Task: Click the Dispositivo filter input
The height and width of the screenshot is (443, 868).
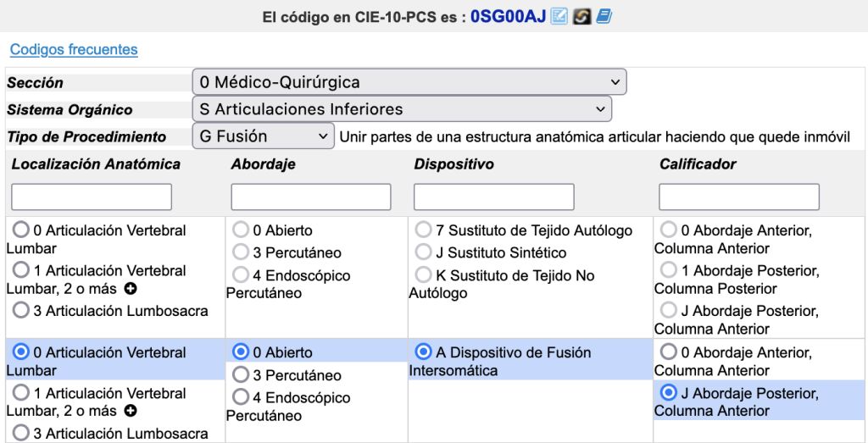Action: [x=494, y=197]
